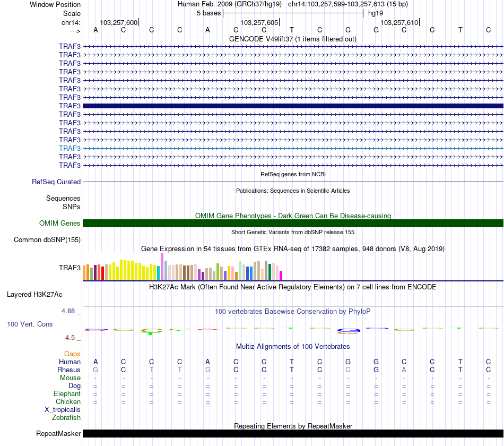This screenshot has height=446, width=504.
Task: Click the Zebrafish species label
Action: pos(66,418)
